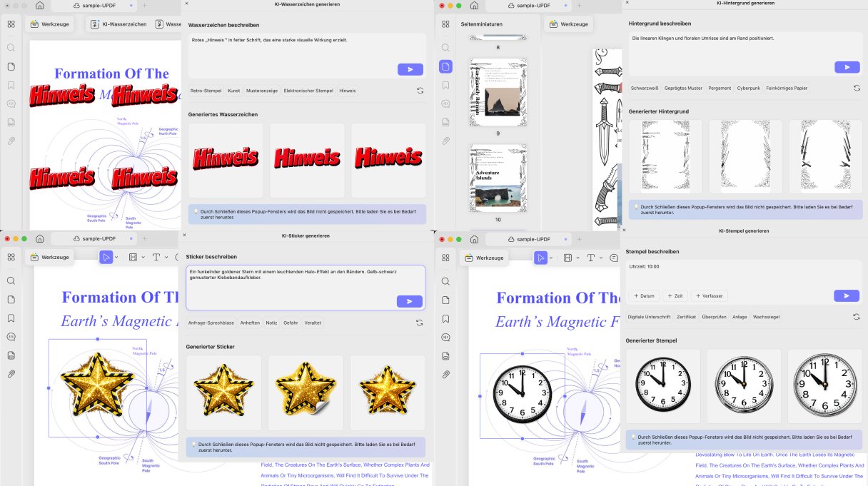The width and height of the screenshot is (868, 486).
Task: Select first generated Hinweis watermark
Action: coord(226,160)
